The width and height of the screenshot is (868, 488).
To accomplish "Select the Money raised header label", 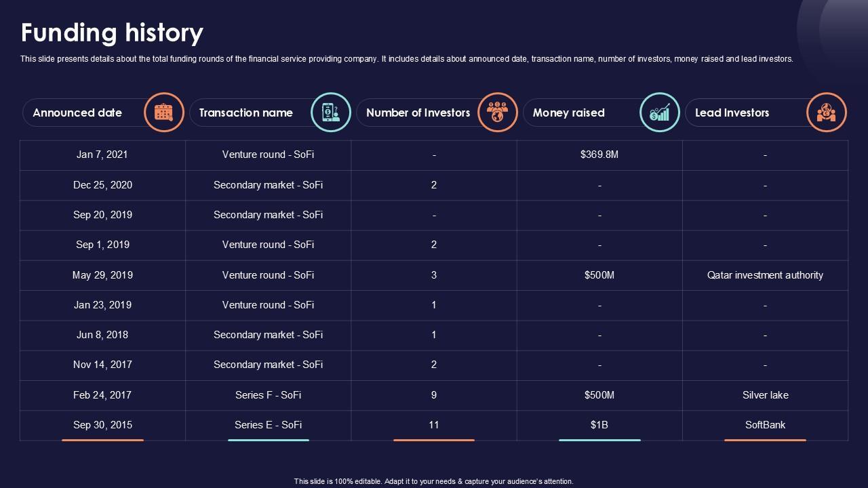I will (568, 113).
